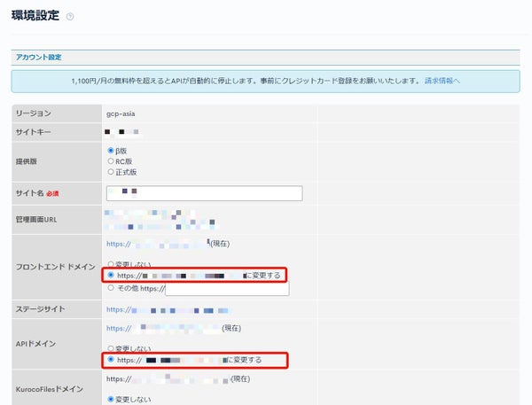This screenshot has width=532, height=405.
Task: Select the フロントエンド ドメイン に変更する radio option
Action: coord(111,275)
